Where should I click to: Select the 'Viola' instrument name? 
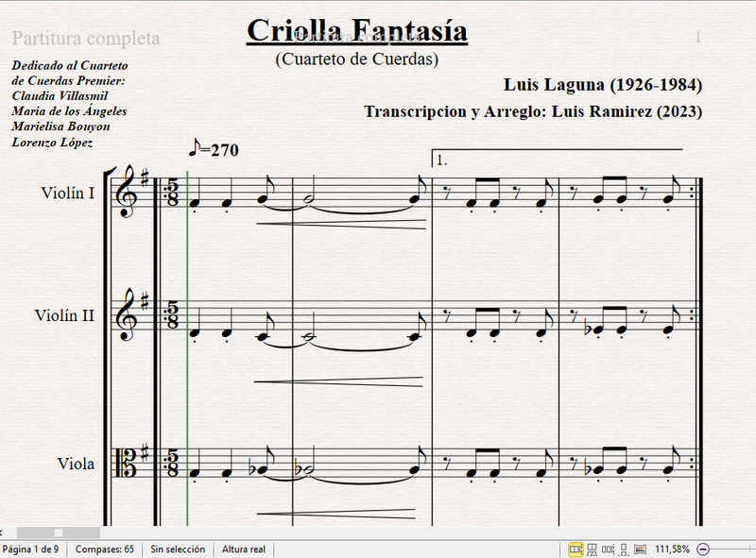[x=76, y=464]
